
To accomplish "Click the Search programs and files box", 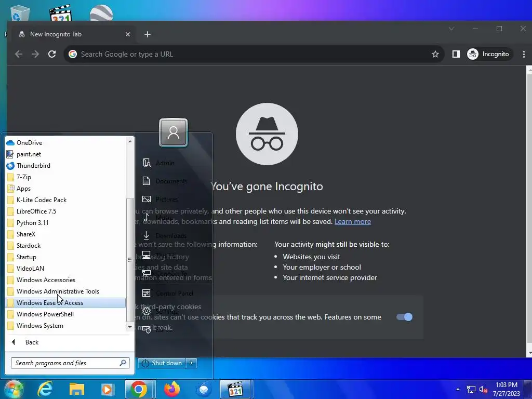I will tap(70, 363).
